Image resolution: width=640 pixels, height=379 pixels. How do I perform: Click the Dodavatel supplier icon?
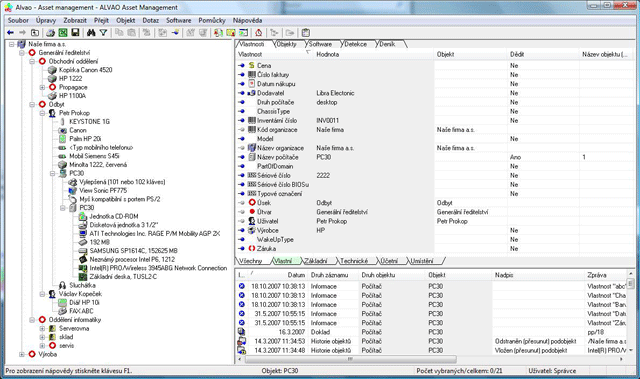251,93
